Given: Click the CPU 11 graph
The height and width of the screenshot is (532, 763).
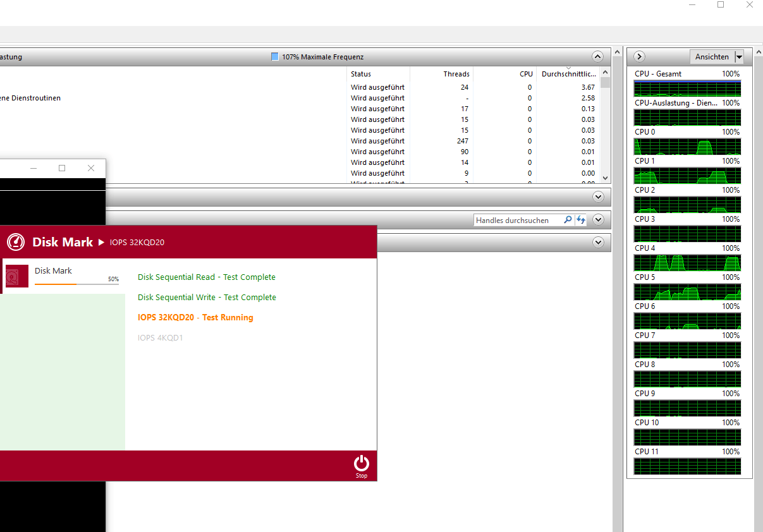Looking at the screenshot, I should coord(687,466).
